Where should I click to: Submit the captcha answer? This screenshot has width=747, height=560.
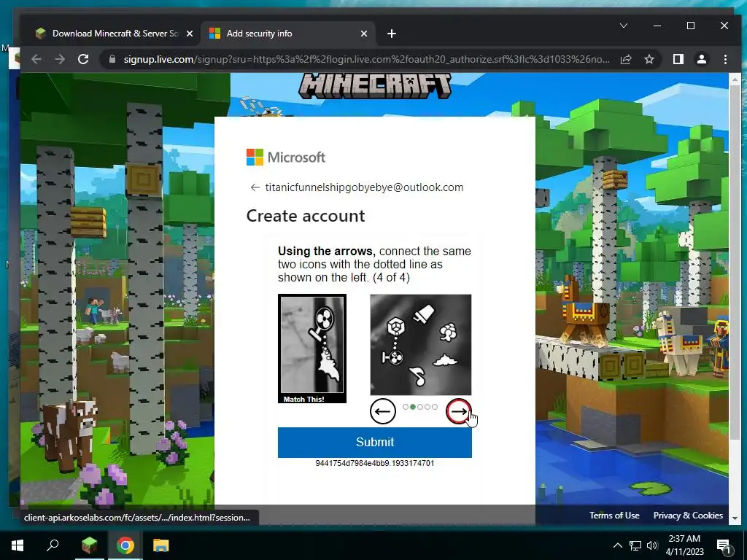click(375, 442)
